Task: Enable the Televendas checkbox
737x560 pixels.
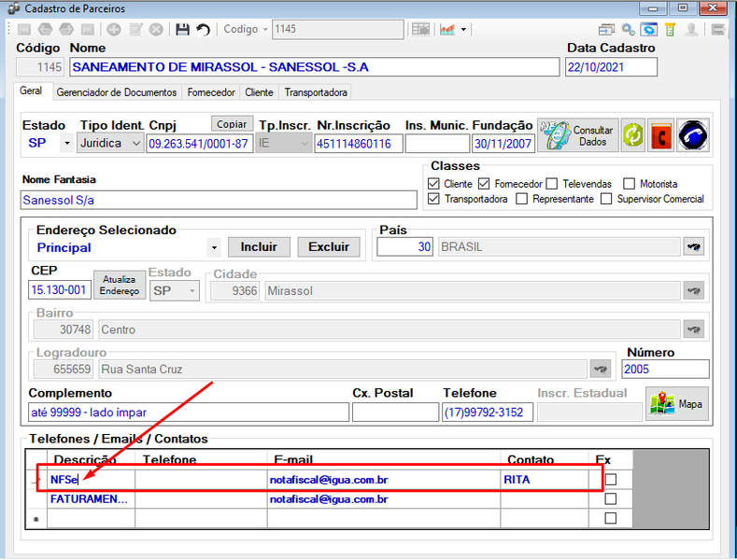Action: point(552,184)
